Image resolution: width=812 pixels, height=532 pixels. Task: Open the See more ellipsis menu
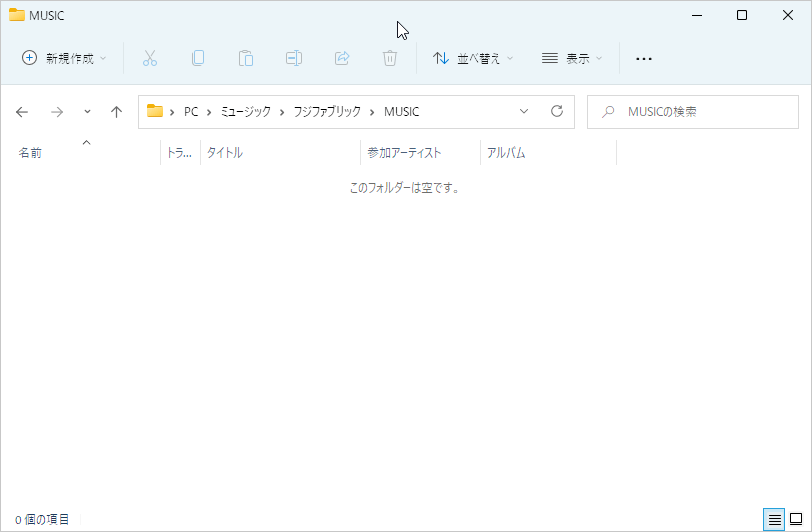[644, 59]
